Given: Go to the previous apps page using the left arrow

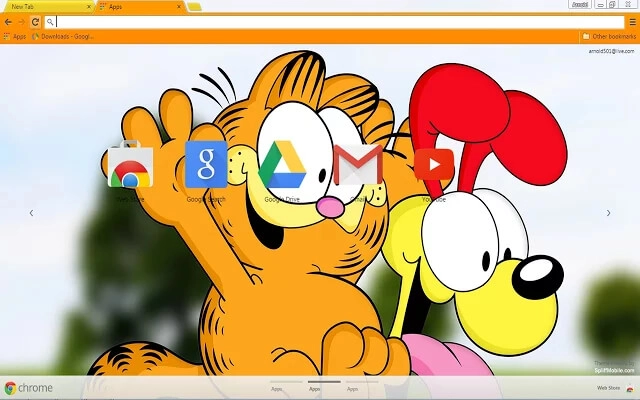Looking at the screenshot, I should (x=31, y=213).
